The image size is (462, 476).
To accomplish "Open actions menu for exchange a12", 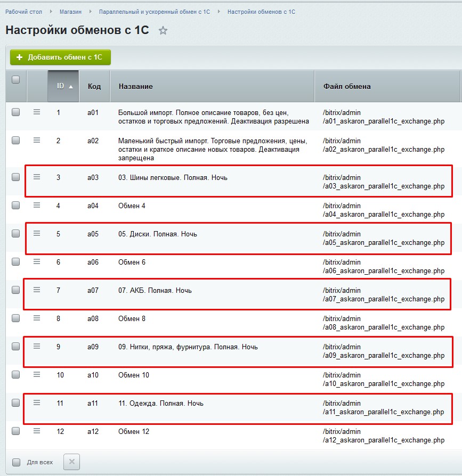I will click(x=36, y=431).
